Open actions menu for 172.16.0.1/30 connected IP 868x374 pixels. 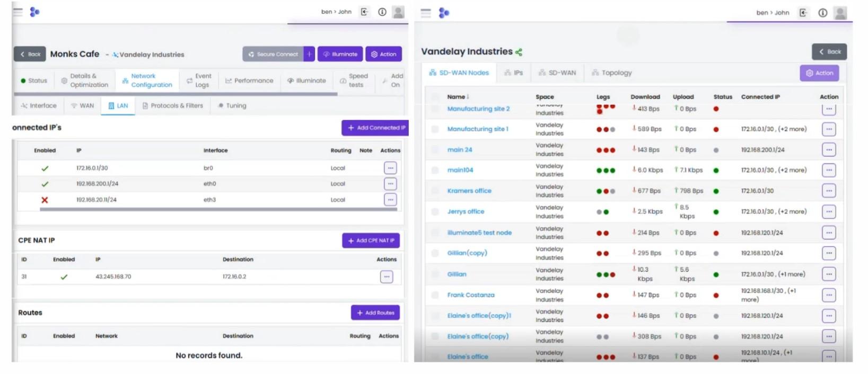390,168
